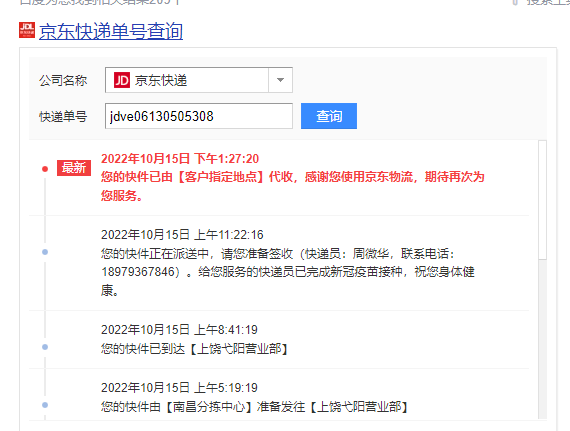Click the timeline dot for 上午5:19:19 entry

pos(45,405)
